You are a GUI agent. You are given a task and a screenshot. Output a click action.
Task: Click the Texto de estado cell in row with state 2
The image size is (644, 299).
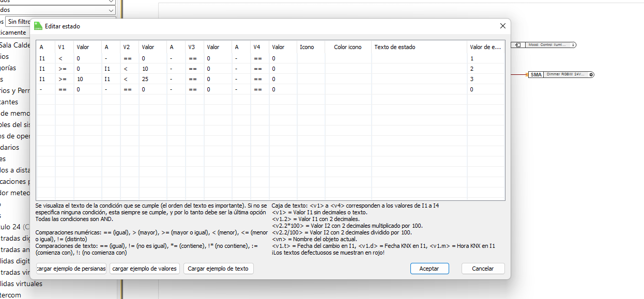tap(419, 69)
